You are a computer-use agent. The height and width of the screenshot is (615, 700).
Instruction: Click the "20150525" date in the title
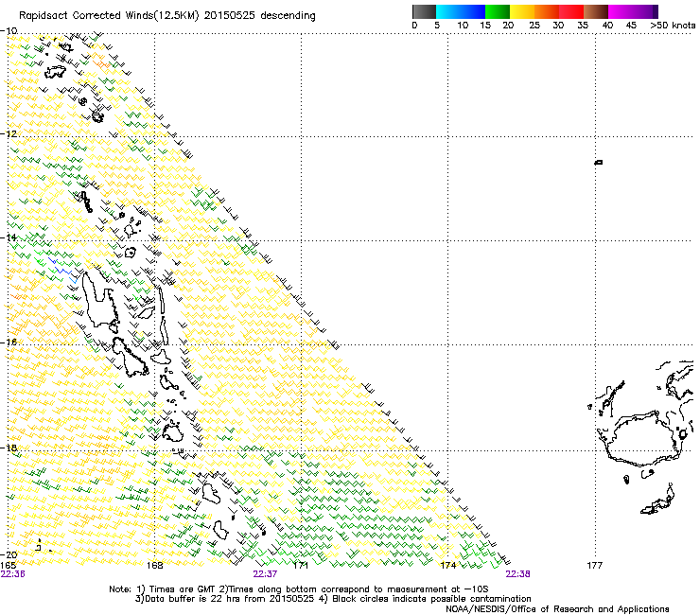coord(230,15)
